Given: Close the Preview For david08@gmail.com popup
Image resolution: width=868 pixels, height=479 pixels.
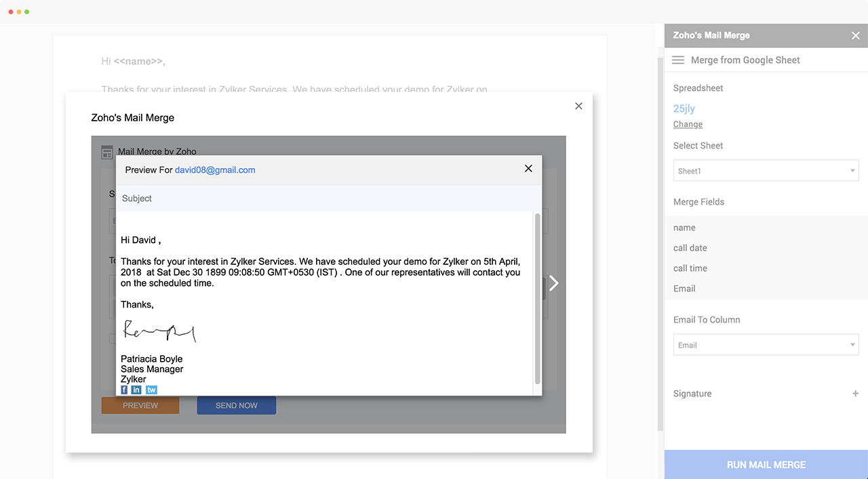Looking at the screenshot, I should [x=528, y=169].
